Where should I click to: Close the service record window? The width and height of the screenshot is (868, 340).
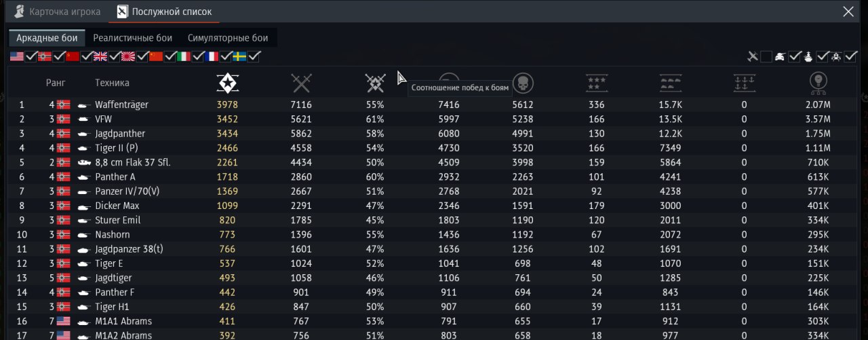pos(848,12)
